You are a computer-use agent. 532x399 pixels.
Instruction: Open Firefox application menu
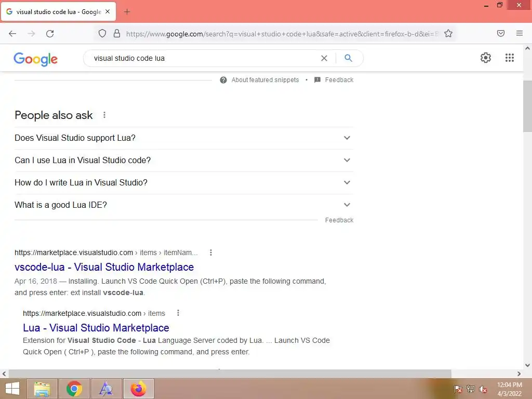tap(520, 33)
